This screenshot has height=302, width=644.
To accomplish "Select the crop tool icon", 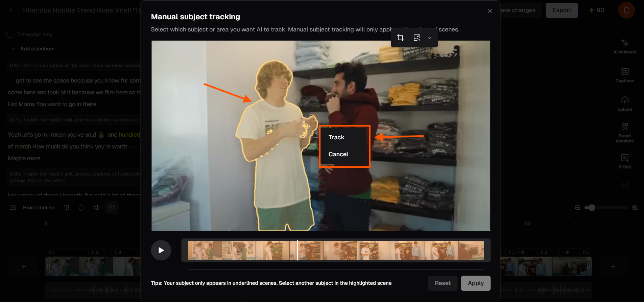I will pyautogui.click(x=400, y=38).
